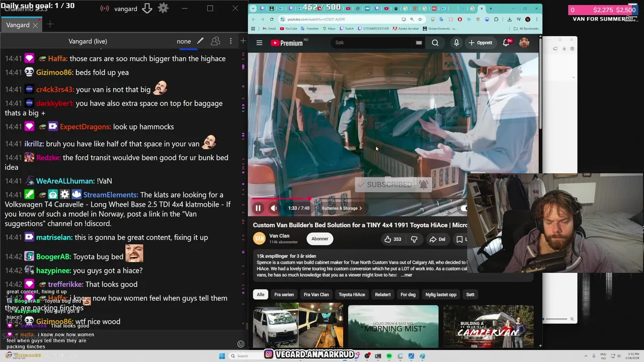Open the Chrome three-dot menu
Image resolution: width=644 pixels, height=362 pixels.
click(x=536, y=19)
